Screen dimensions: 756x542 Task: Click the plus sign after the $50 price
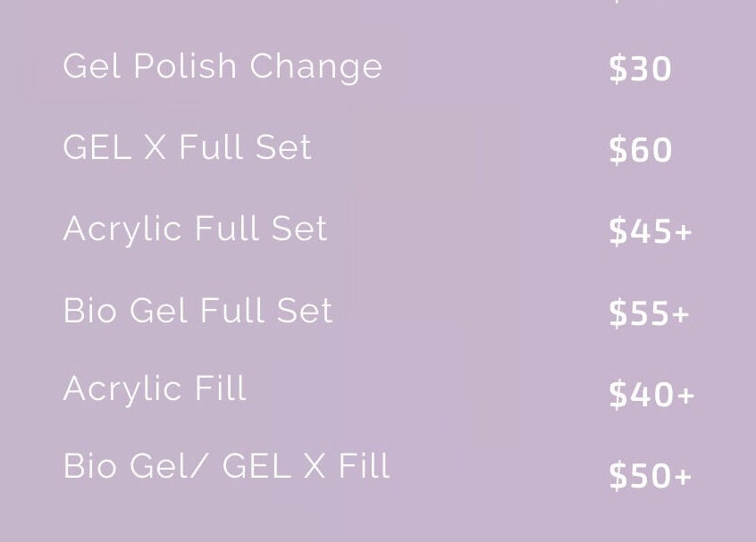(683, 476)
